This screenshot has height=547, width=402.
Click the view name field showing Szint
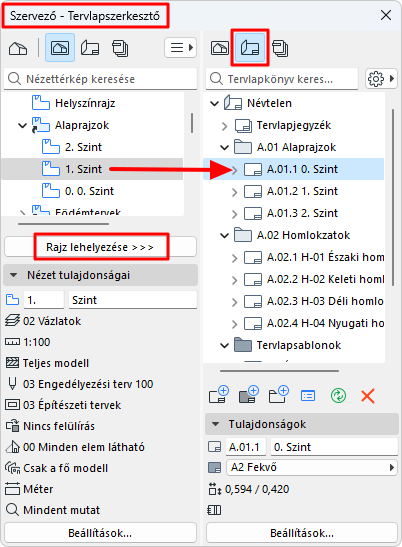pyautogui.click(x=133, y=300)
